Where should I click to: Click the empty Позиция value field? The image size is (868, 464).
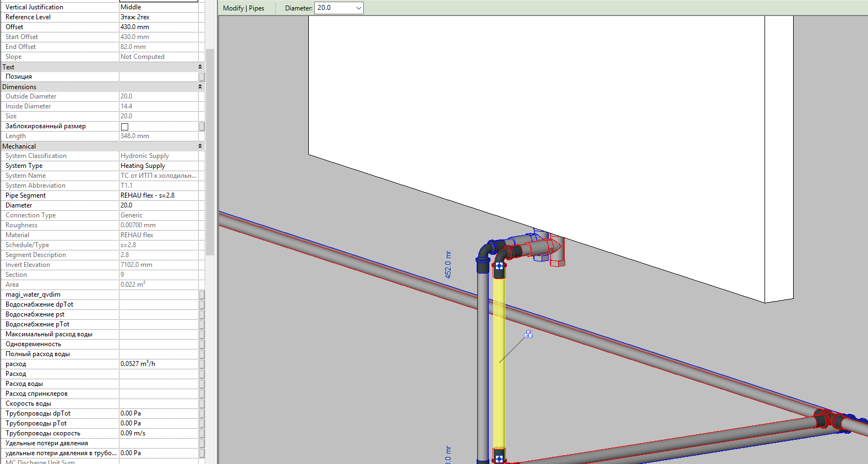159,77
